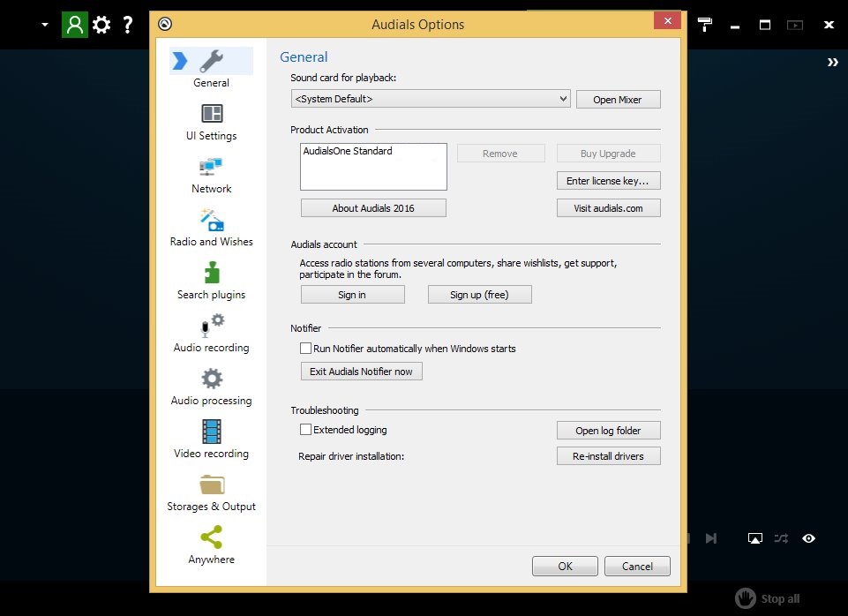Click the paint roller skin icon

pyautogui.click(x=705, y=25)
